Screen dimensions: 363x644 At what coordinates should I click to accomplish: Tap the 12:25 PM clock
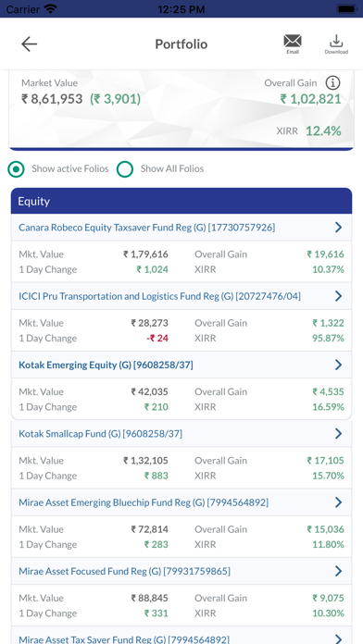tap(181, 8)
